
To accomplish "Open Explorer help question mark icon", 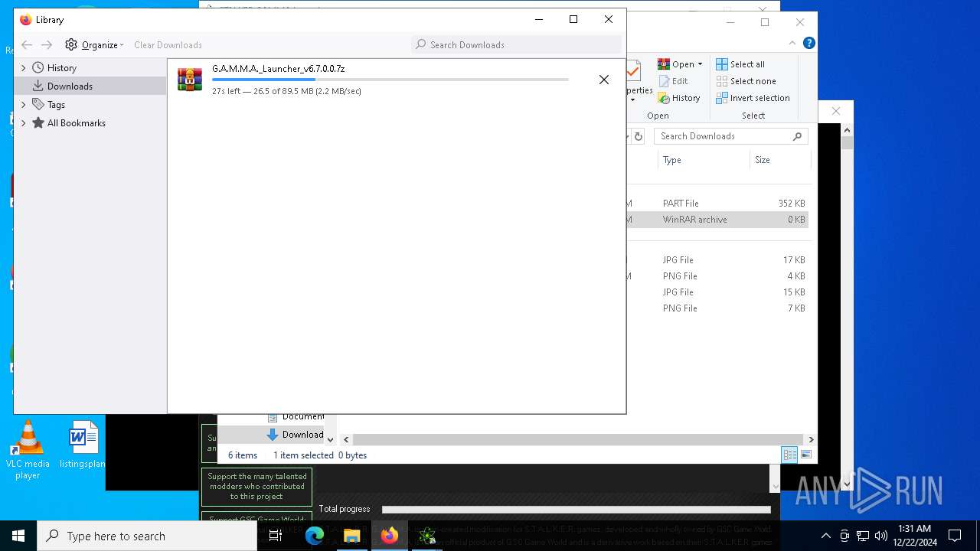I will (808, 43).
